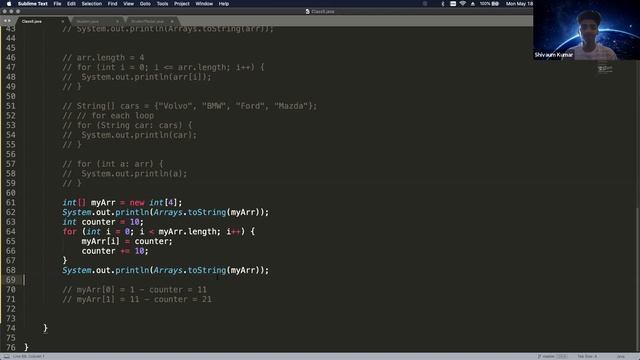Click comment 'myArr[1] = 11 - counter = 21'

pos(137,300)
